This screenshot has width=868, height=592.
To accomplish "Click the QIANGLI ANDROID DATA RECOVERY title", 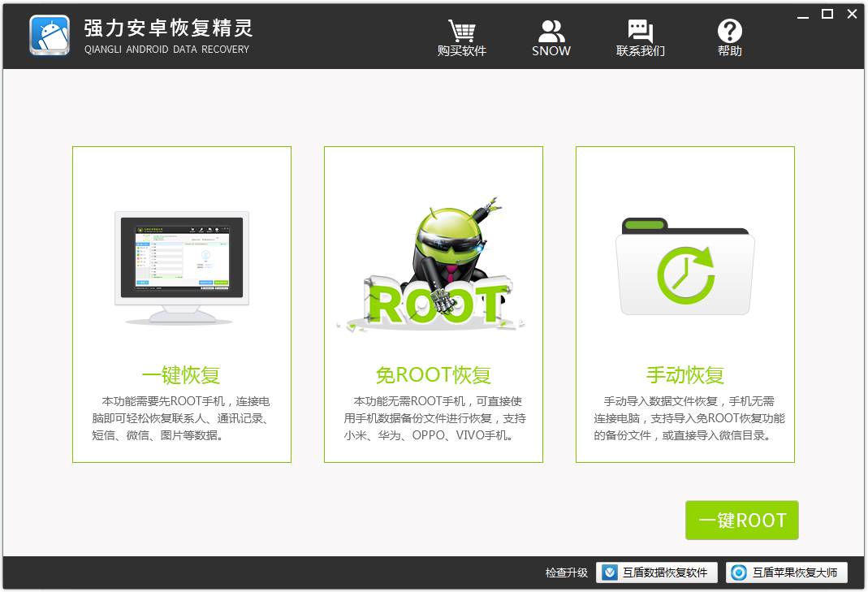I will 166,50.
